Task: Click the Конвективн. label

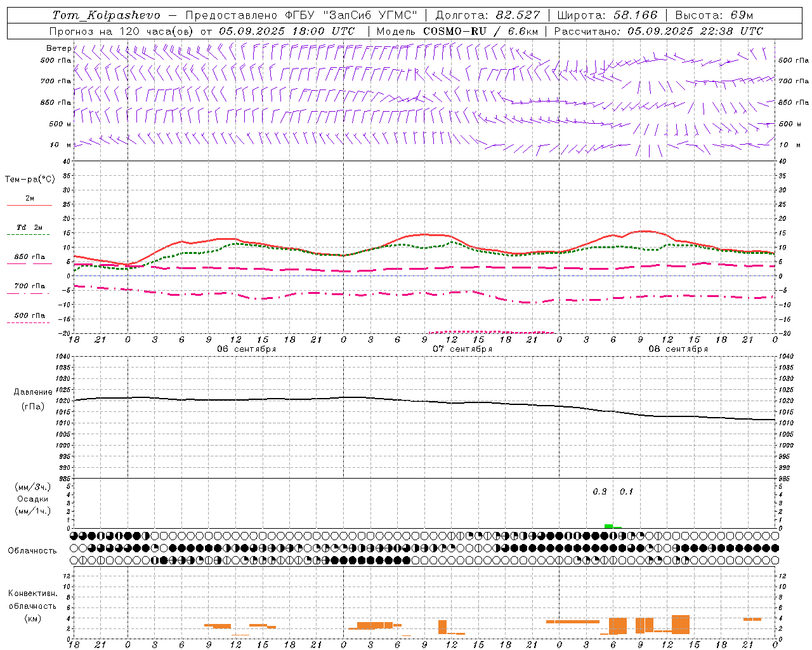Action: 33,594
